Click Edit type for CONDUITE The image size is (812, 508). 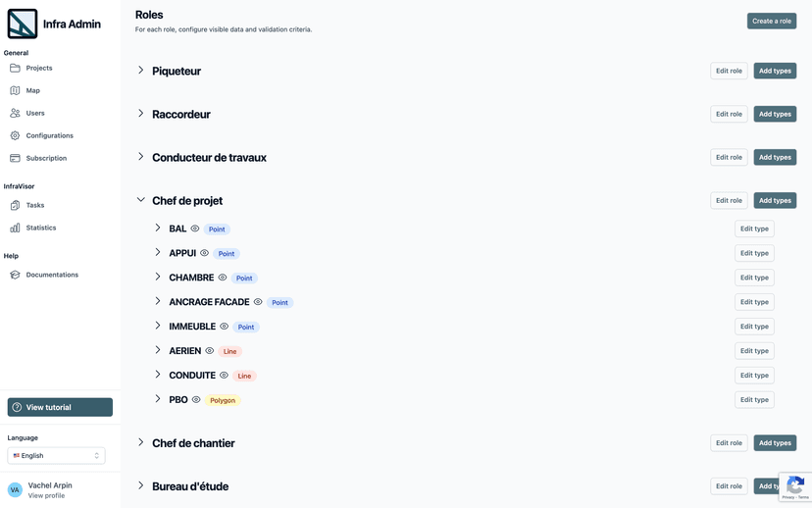pyautogui.click(x=754, y=376)
